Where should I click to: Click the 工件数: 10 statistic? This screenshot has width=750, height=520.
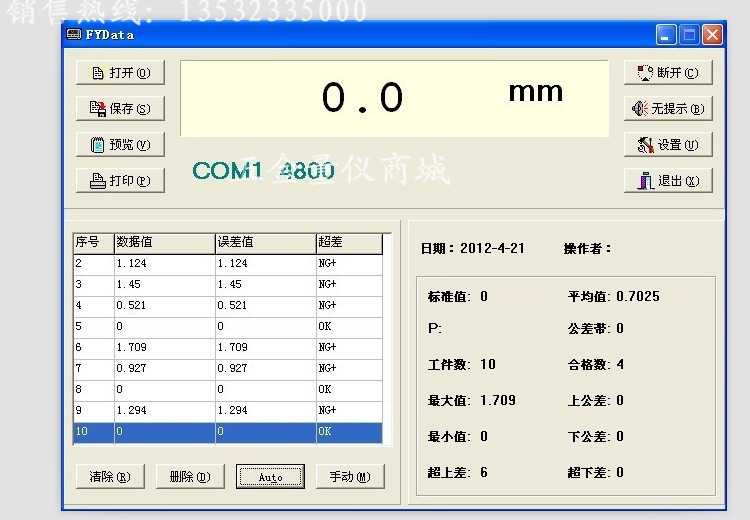click(462, 365)
